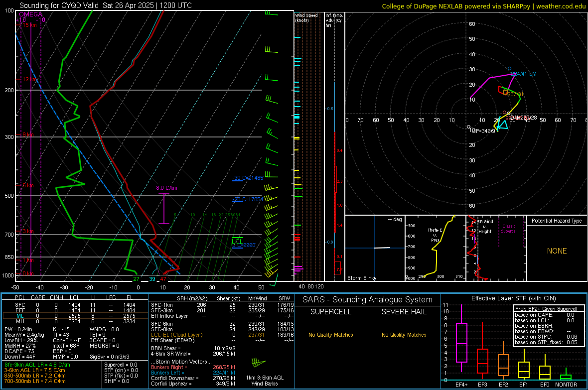Click the 'BRN Shear =' line

point(193,348)
